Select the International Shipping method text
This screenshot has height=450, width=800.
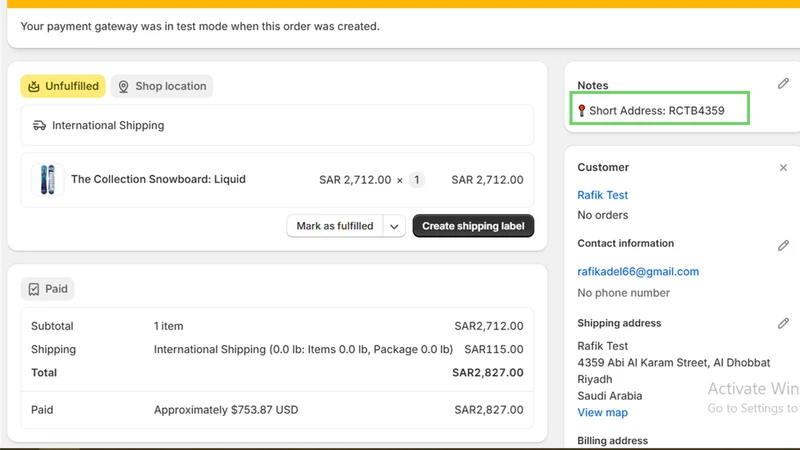click(x=108, y=126)
